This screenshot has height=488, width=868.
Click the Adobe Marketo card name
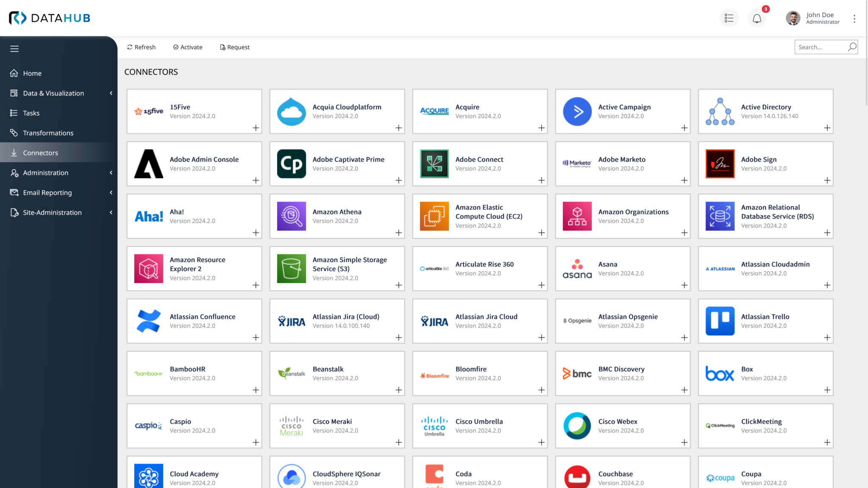pyautogui.click(x=622, y=160)
